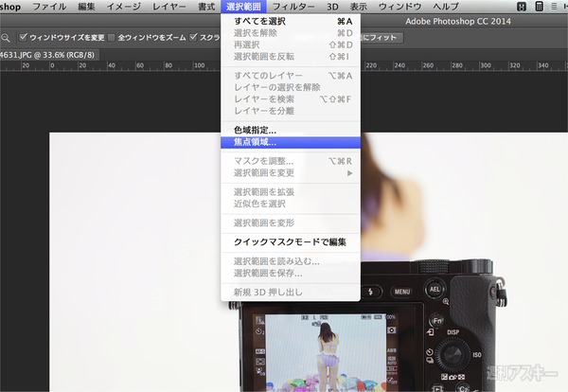
Task: Expand the 選択範囲を変更 submenu arrow
Action: pos(349,172)
